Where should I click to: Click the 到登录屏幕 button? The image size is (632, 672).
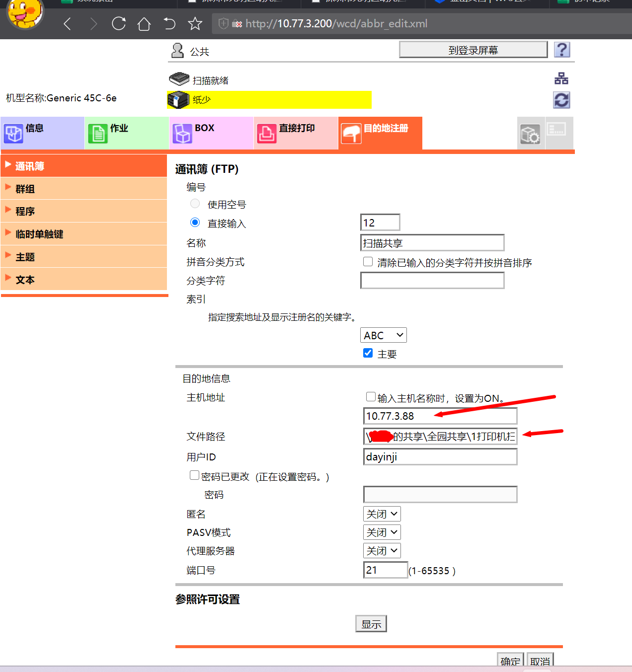(x=473, y=50)
